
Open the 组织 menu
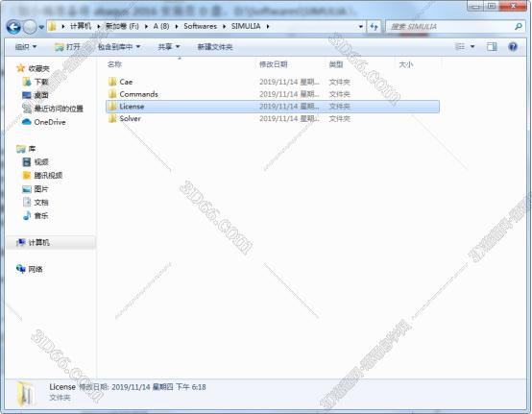point(25,46)
